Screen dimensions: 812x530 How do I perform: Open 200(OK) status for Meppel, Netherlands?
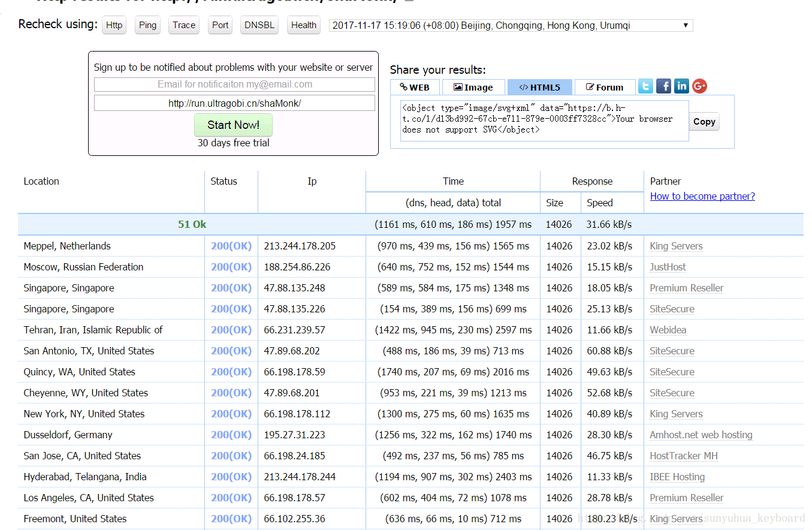coord(231,246)
